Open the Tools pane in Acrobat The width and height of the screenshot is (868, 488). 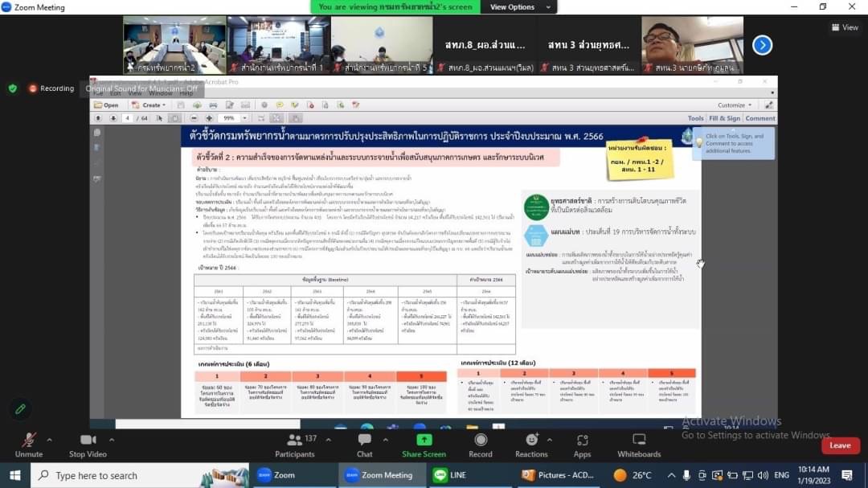[x=695, y=118]
